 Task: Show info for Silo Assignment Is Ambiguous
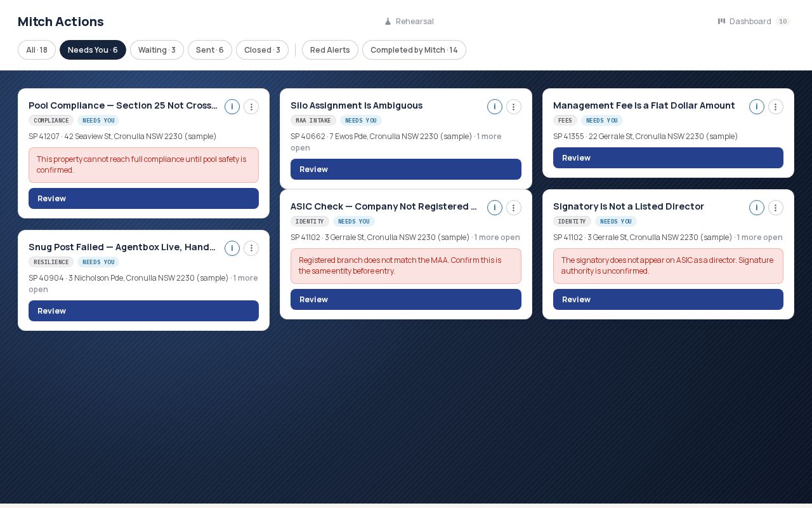[x=495, y=107]
